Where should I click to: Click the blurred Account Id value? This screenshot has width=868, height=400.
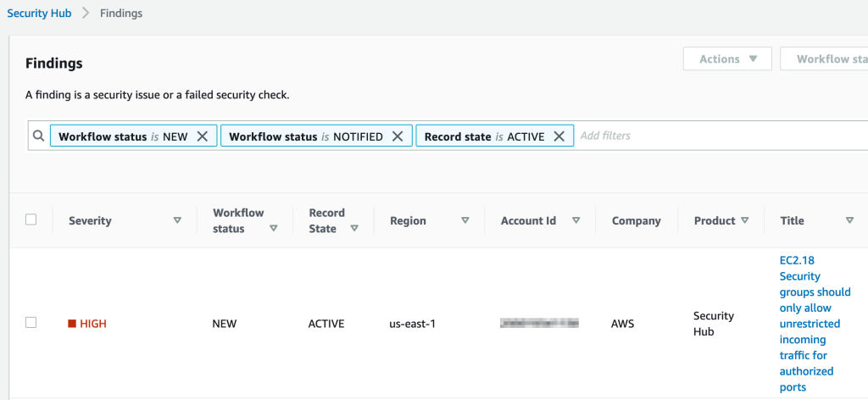[539, 323]
